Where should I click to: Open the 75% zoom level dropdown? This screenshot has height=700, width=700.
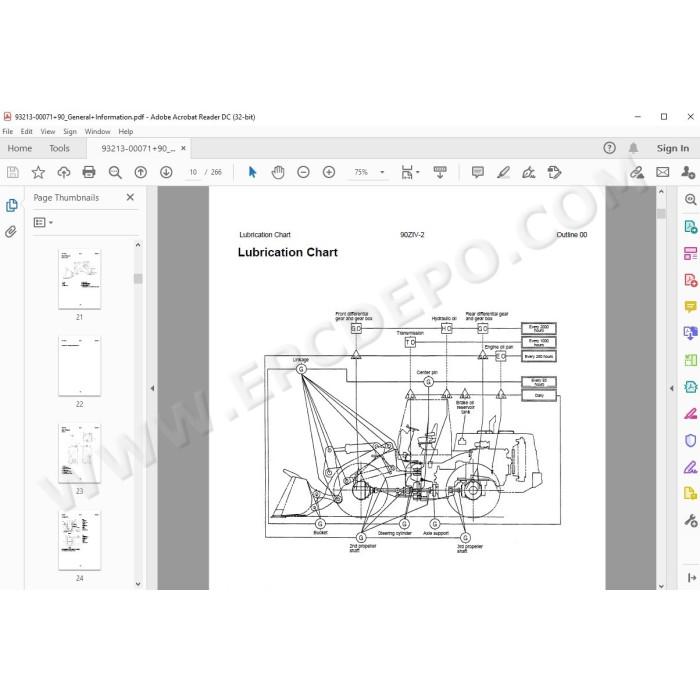point(382,172)
